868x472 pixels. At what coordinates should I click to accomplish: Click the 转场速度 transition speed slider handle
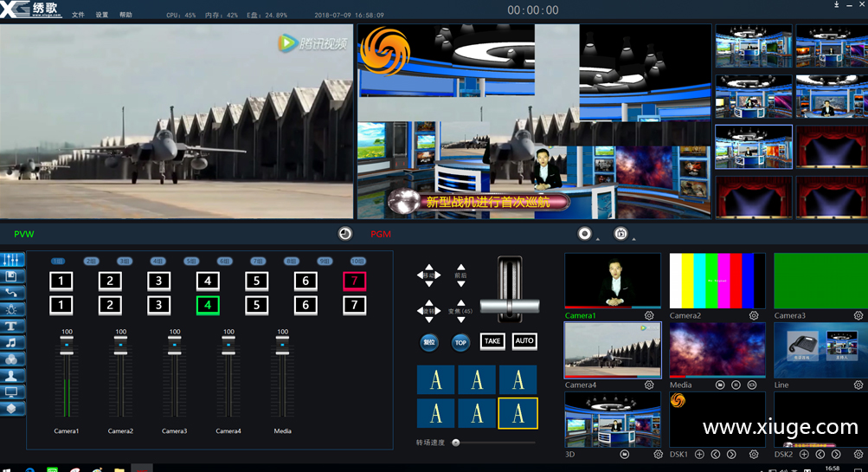pos(456,443)
